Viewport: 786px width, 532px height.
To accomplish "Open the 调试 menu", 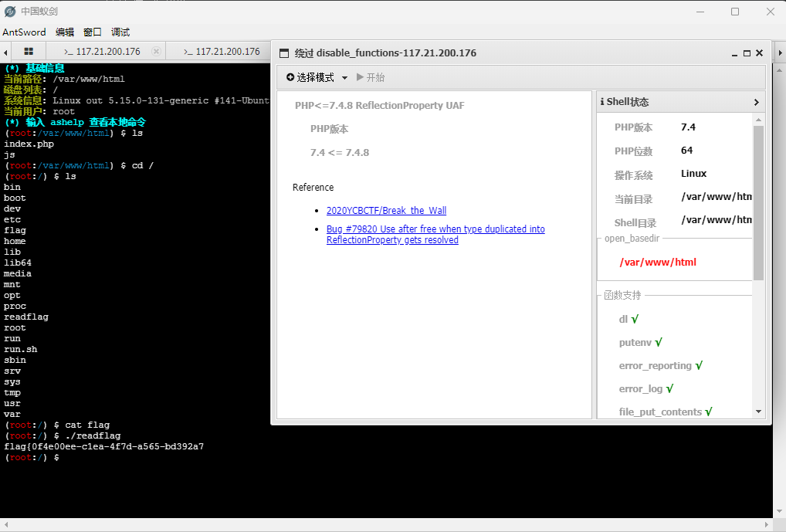I will [120, 32].
